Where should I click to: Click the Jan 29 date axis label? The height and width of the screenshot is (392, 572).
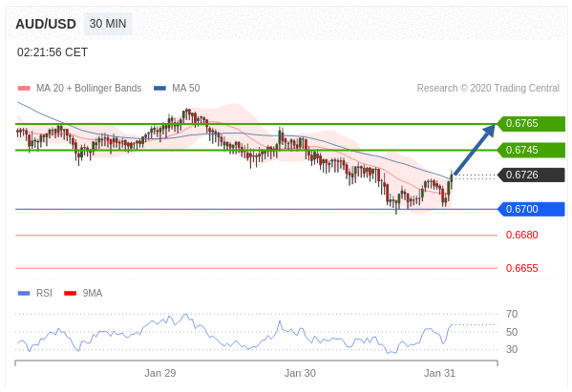pos(160,374)
